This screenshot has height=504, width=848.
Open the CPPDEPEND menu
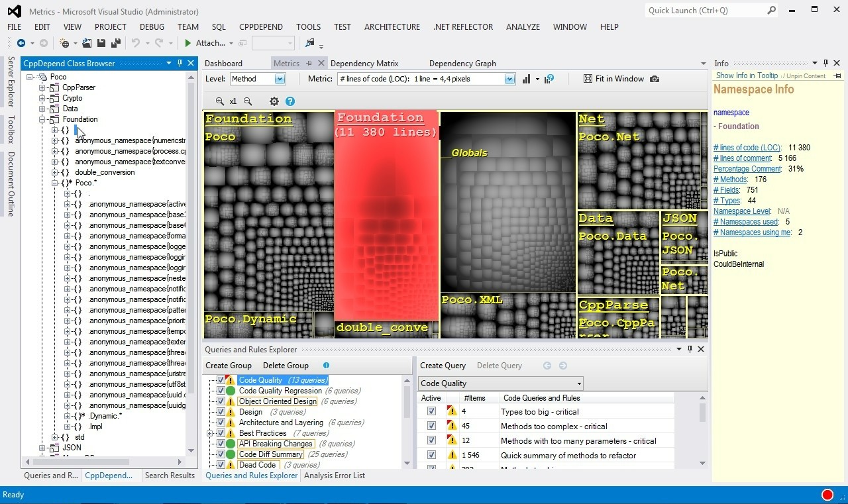click(261, 26)
